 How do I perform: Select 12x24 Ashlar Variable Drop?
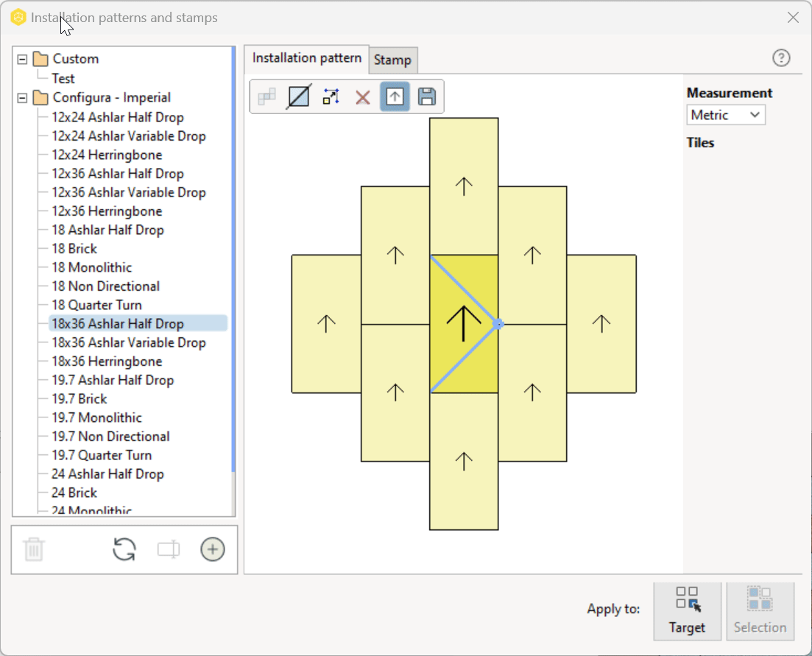pos(128,135)
